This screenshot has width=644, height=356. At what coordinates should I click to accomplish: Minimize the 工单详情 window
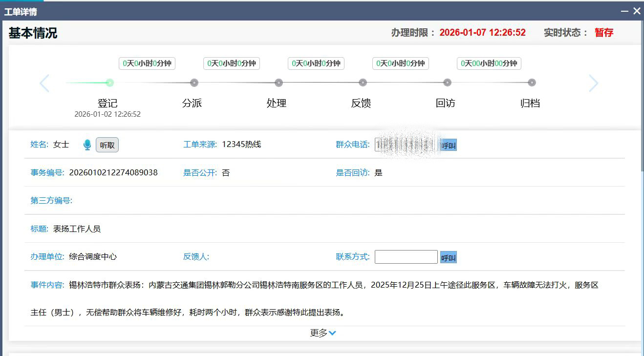coord(624,11)
